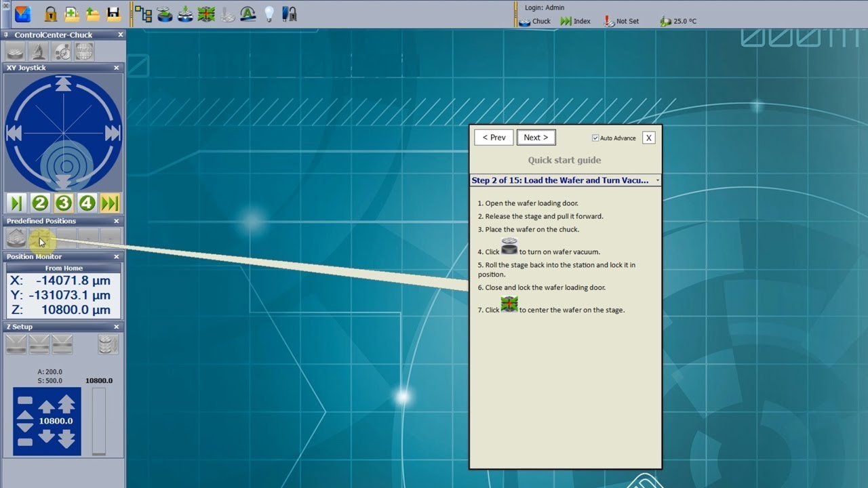Viewport: 868px width, 488px height.
Task: Click the blue device with padlock toolbar icon
Action: 290,13
